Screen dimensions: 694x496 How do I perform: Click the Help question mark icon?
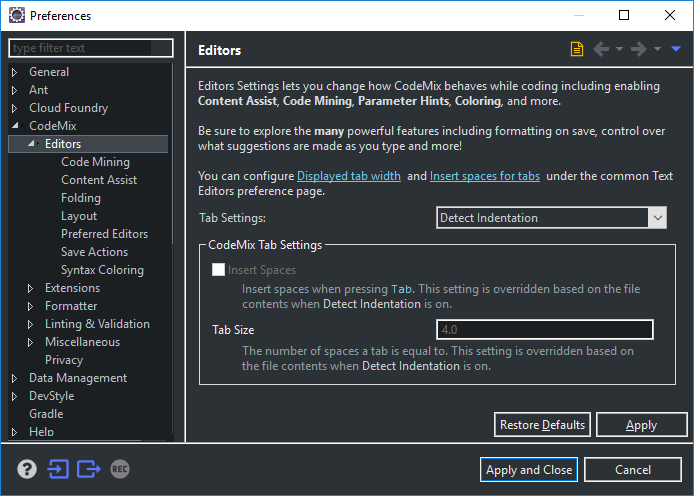[27, 469]
